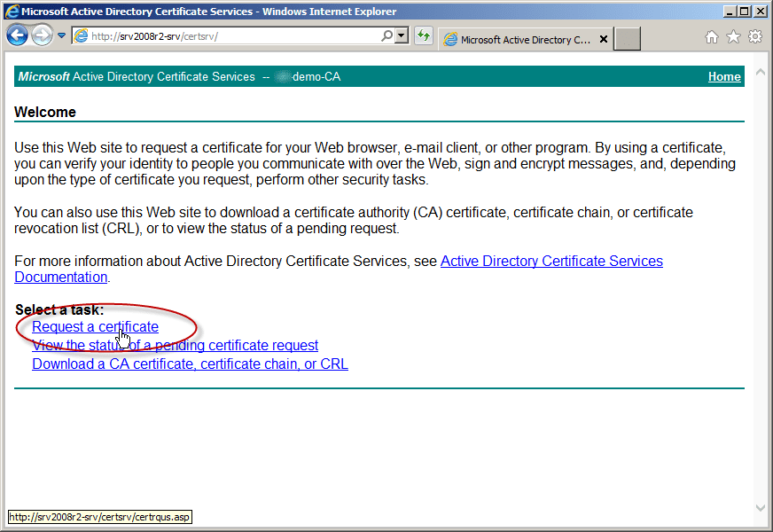Open Favorites with the star icon

(x=734, y=38)
